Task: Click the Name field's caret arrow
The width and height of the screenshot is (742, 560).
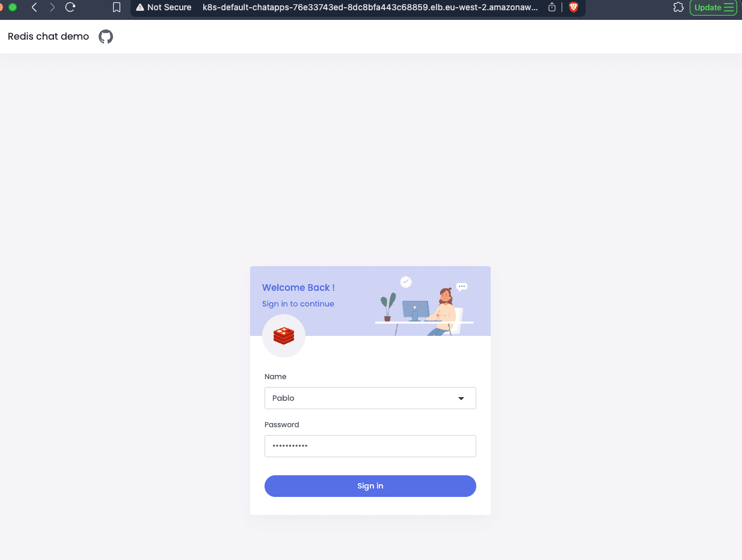Action: 461,398
